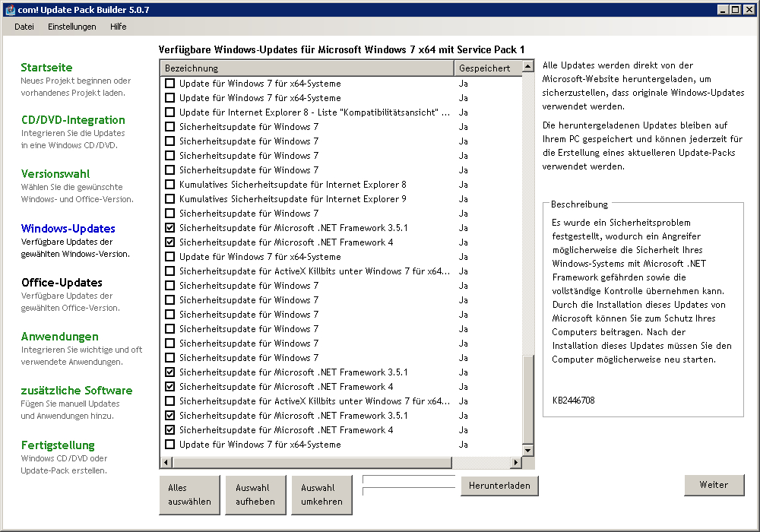Check the topmost Update für Windows 7 x64 checkbox
The height and width of the screenshot is (532, 760).
[x=169, y=84]
